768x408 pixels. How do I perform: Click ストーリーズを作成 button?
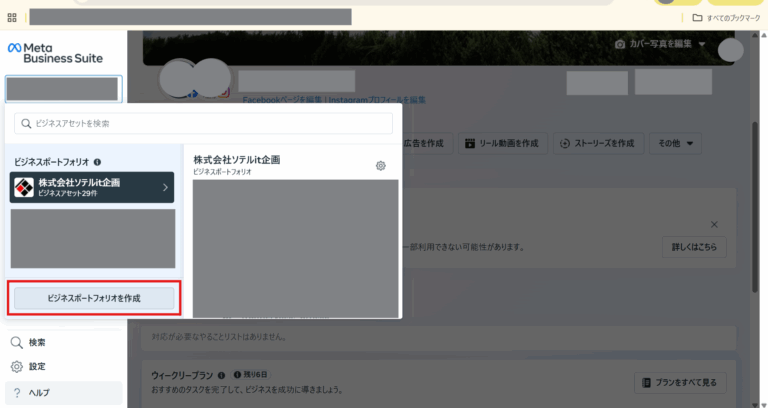click(x=599, y=143)
